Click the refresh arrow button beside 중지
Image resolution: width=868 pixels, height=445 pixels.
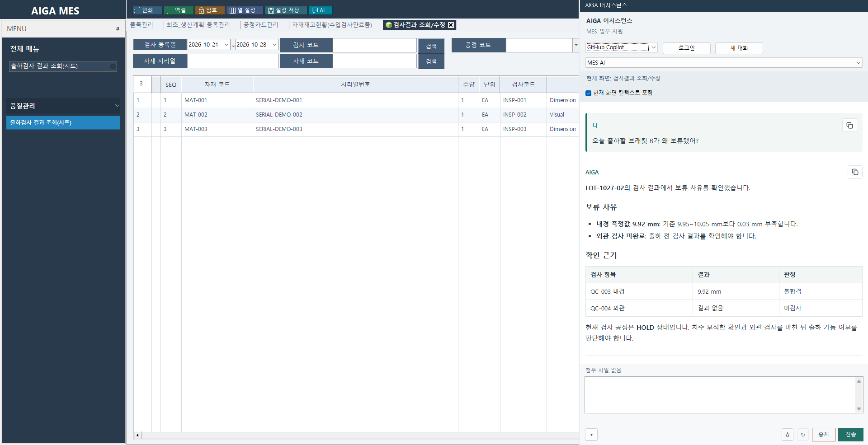(803, 435)
